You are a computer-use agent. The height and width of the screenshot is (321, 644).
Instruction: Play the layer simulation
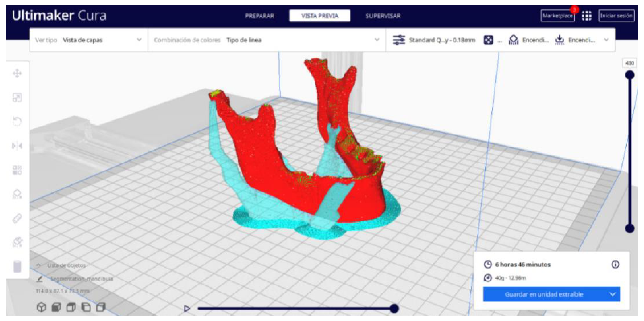pyautogui.click(x=187, y=308)
